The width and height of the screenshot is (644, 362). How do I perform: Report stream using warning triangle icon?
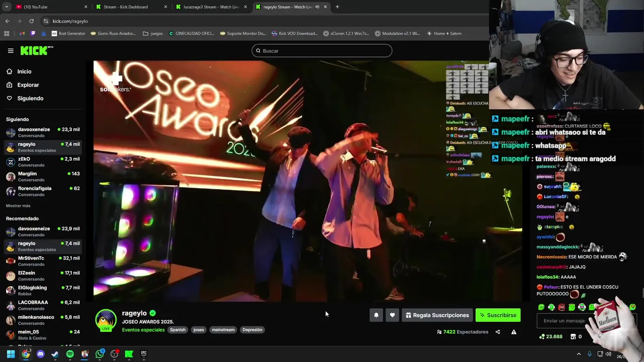pos(514,332)
